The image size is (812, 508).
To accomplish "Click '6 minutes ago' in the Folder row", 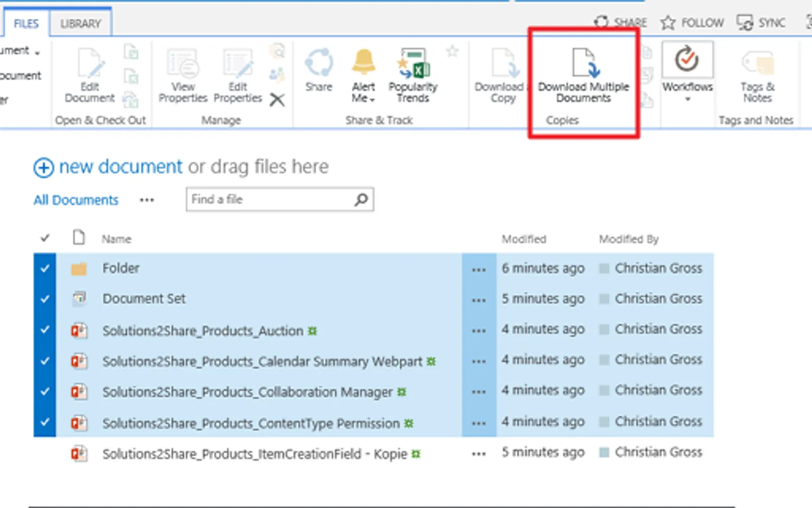I will 543,269.
